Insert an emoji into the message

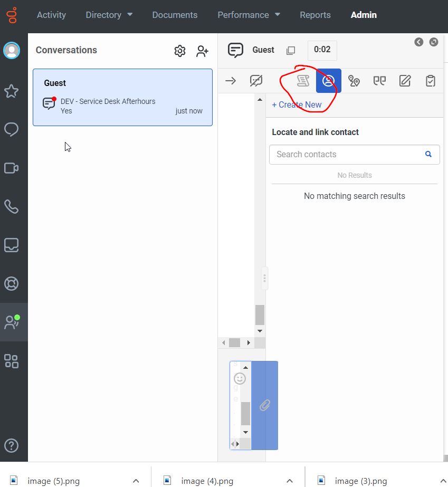[x=240, y=378]
